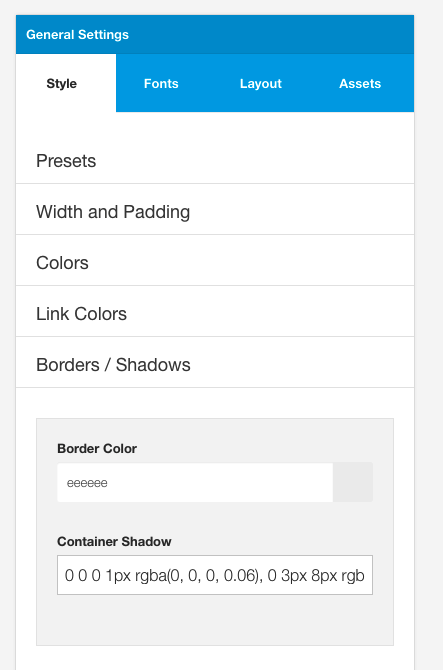This screenshot has width=443, height=670.
Task: Place cursor on the eeeeee hex value
Action: tap(87, 483)
